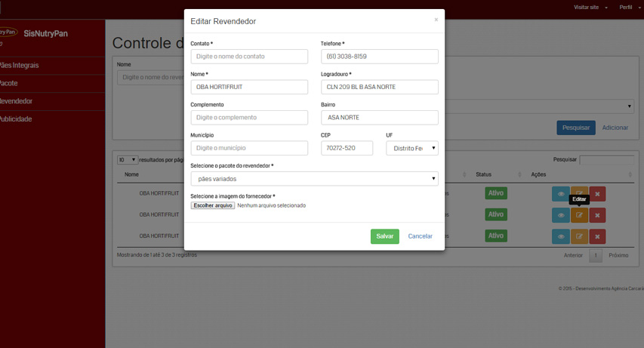The height and width of the screenshot is (348, 644).
Task: Cancel editing with the Cancelar link
Action: (x=421, y=236)
